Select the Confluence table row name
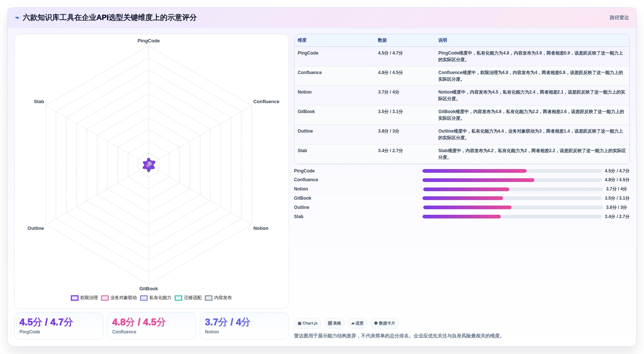Image resolution: width=644 pixels, height=354 pixels. click(309, 73)
